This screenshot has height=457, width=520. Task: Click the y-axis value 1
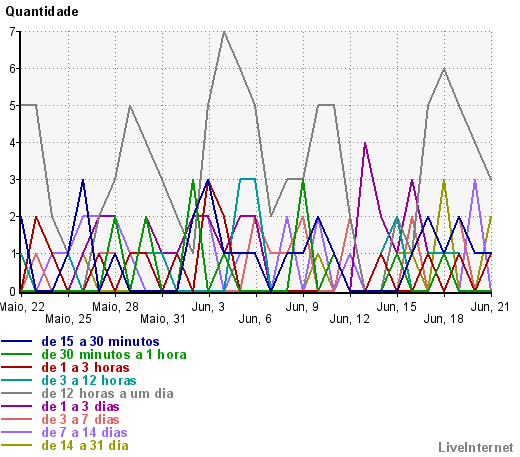point(12,254)
